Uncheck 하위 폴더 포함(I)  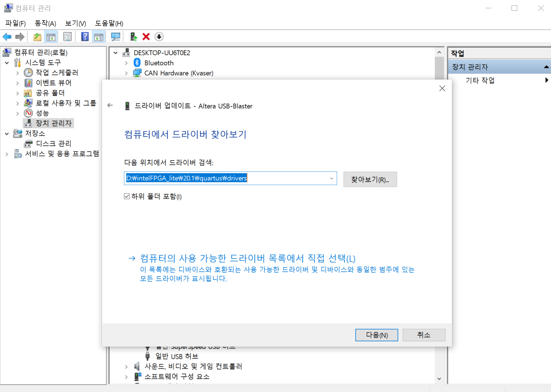(x=127, y=196)
